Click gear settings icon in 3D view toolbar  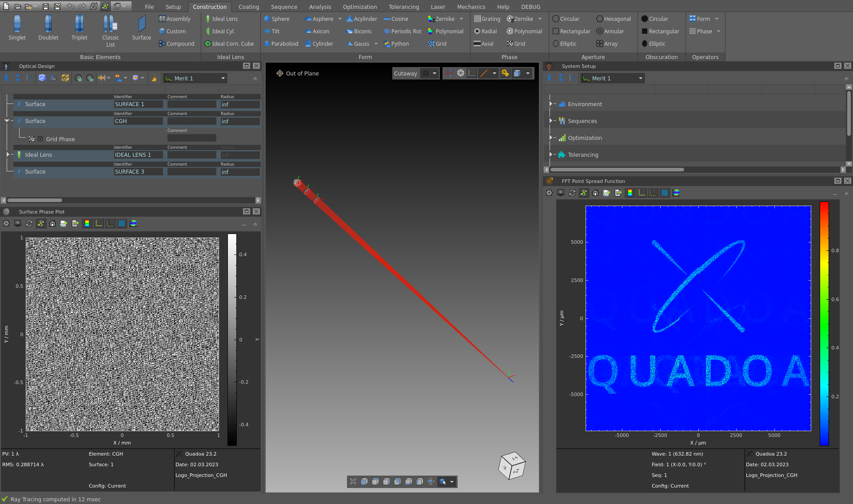pyautogui.click(x=505, y=73)
